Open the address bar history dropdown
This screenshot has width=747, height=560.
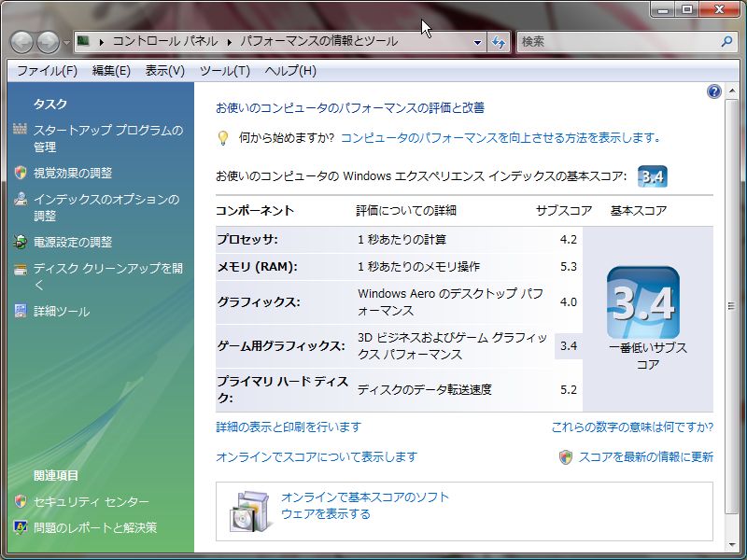(477, 42)
